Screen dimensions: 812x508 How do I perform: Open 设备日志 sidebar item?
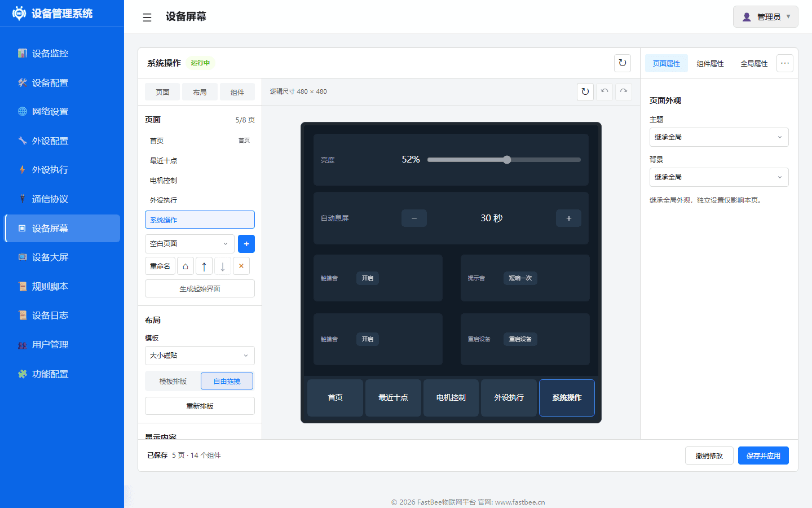pos(62,316)
